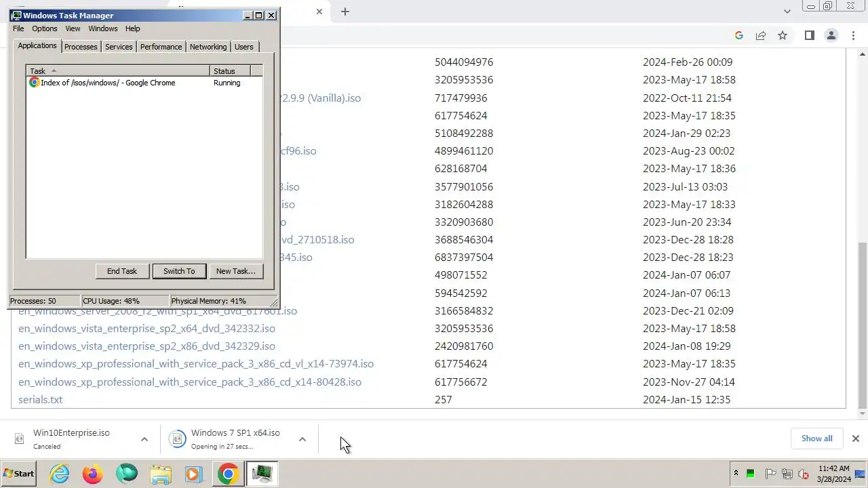This screenshot has height=488, width=868.
Task: Open Help menu in Task Manager
Action: click(133, 28)
